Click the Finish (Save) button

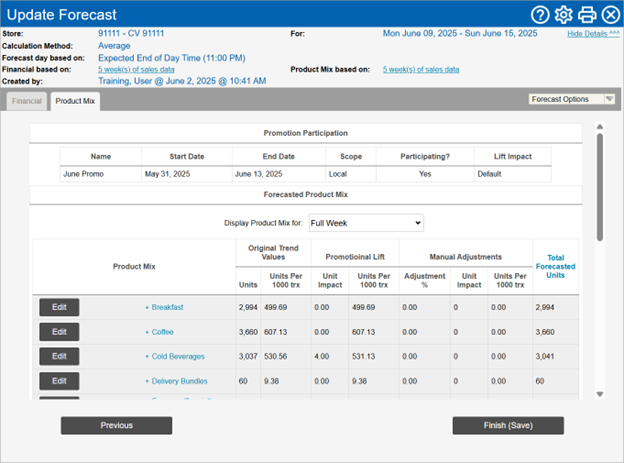[508, 426]
